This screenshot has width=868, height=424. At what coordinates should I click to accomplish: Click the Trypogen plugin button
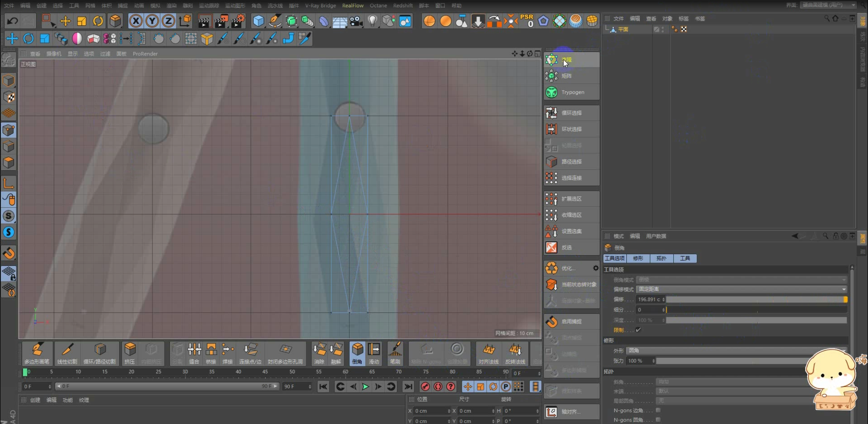[x=571, y=92]
